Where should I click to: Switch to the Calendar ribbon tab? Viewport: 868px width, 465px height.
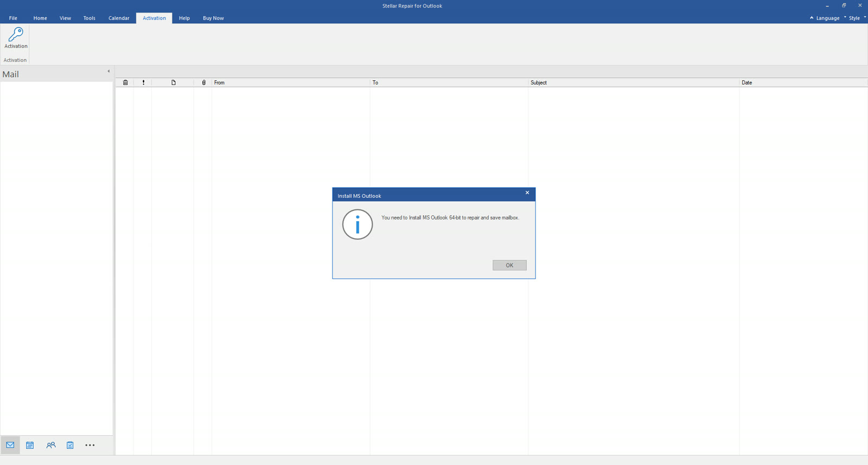click(x=119, y=18)
